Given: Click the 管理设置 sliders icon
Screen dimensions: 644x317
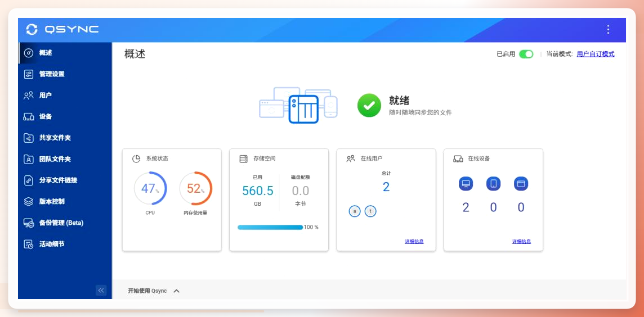Looking at the screenshot, I should point(28,74).
